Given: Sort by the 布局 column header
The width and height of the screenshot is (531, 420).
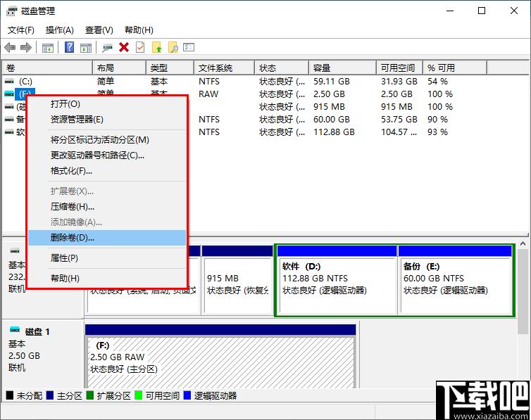Looking at the screenshot, I should point(119,68).
